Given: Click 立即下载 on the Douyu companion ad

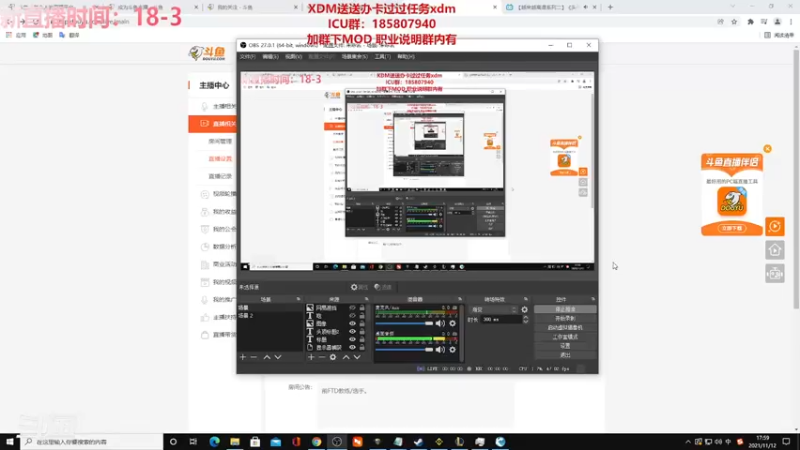Looking at the screenshot, I should pyautogui.click(x=732, y=229).
